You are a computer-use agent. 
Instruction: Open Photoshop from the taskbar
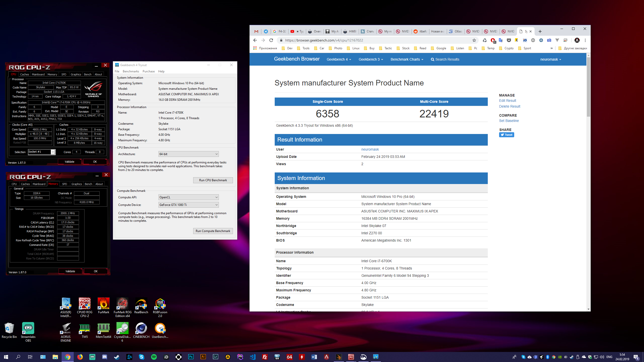pyautogui.click(x=191, y=357)
